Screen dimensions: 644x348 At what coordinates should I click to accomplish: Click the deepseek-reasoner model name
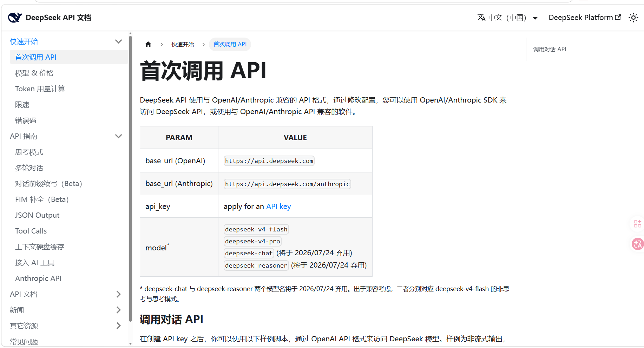[256, 265]
